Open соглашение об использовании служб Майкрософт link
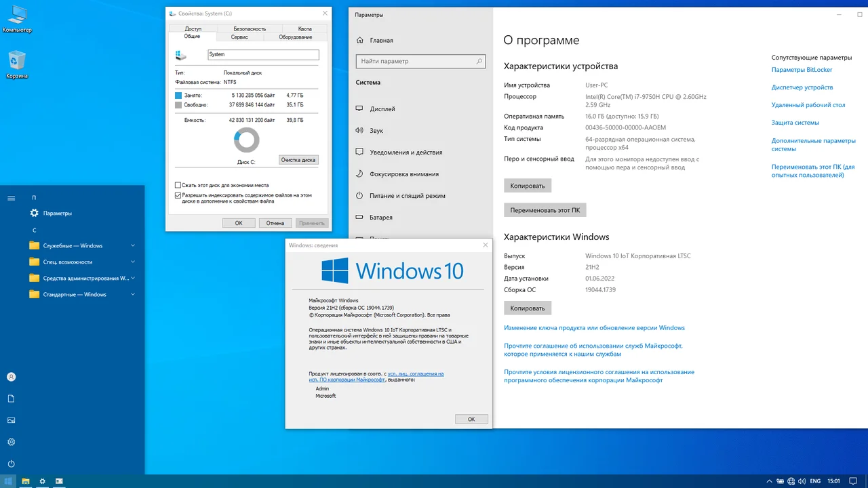 coord(593,350)
